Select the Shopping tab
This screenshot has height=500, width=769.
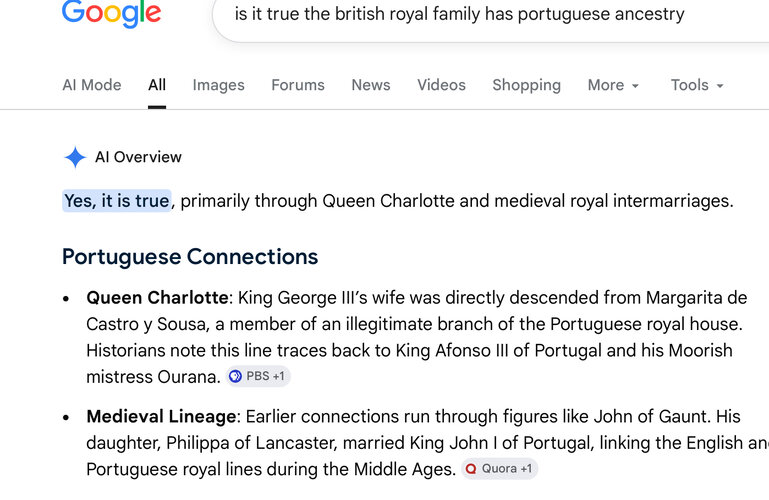pyautogui.click(x=527, y=85)
